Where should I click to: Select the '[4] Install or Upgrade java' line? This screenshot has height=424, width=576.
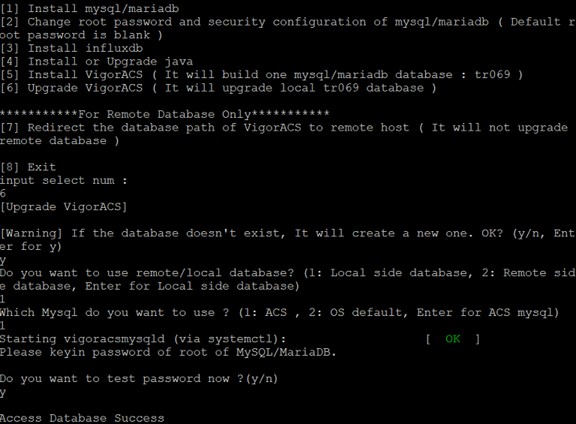tap(96, 61)
